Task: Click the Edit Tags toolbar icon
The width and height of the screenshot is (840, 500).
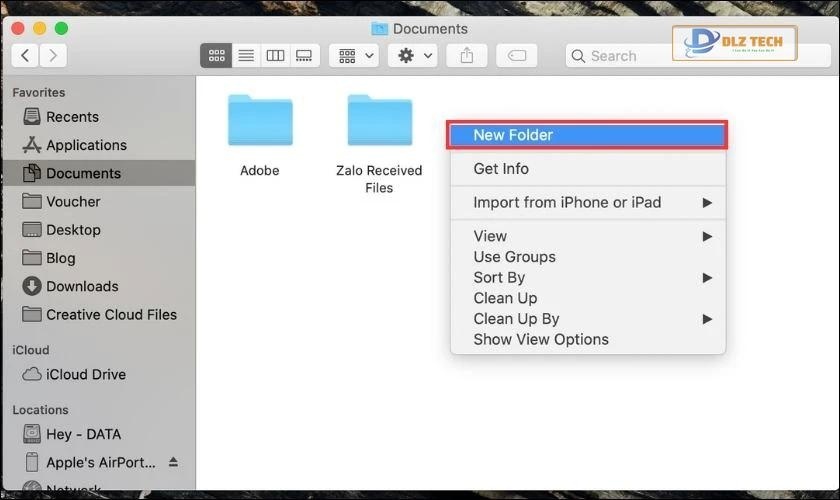Action: coord(518,56)
